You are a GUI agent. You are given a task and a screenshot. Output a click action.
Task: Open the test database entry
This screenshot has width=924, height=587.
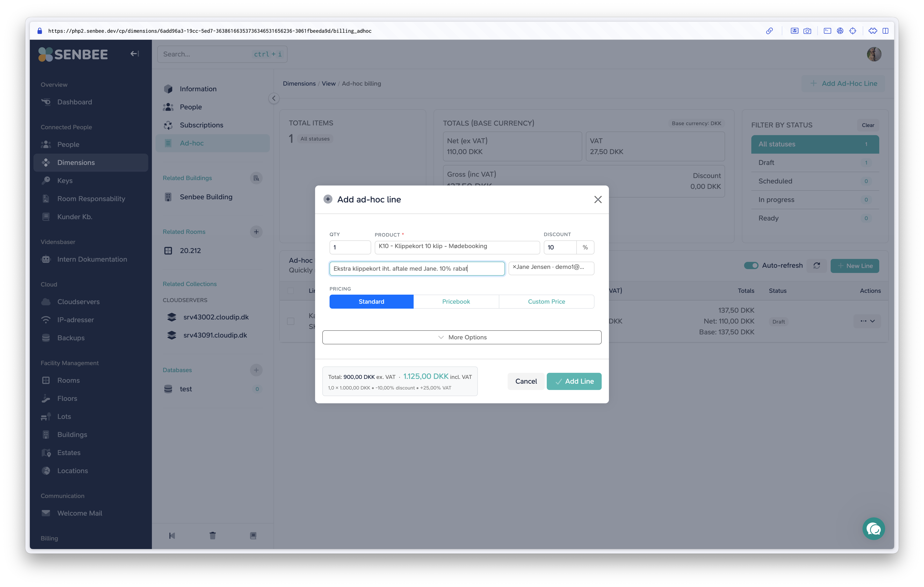pos(213,389)
